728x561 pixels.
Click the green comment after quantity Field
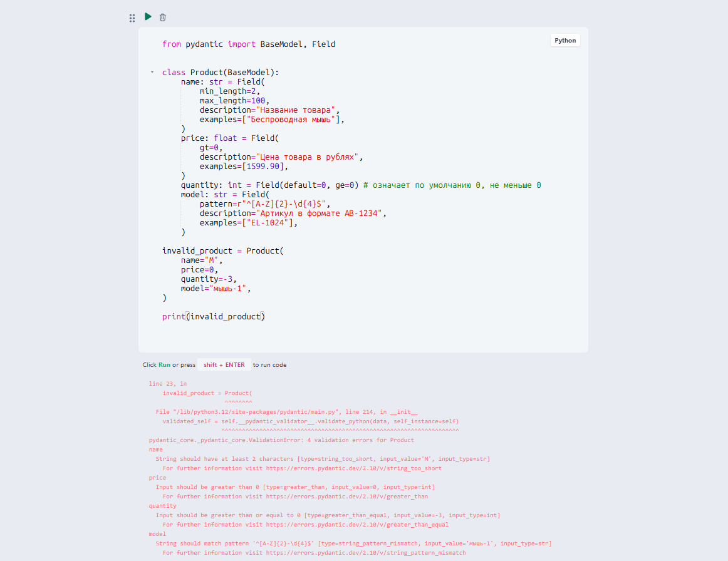pos(452,185)
